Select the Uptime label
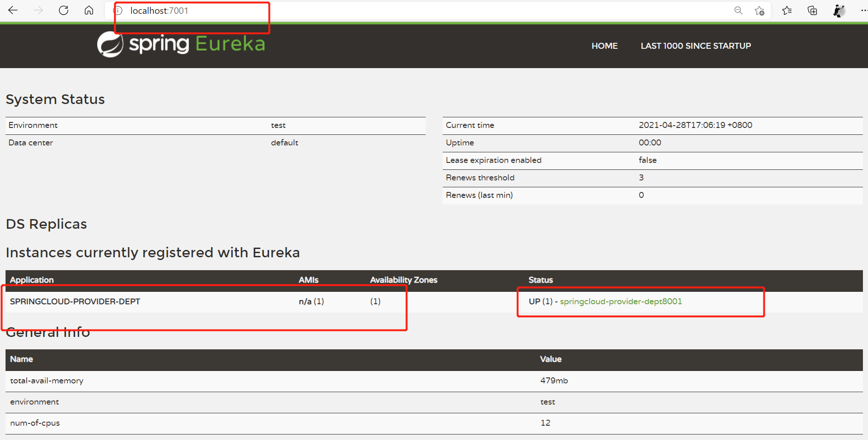The height and width of the screenshot is (440, 868). 460,143
